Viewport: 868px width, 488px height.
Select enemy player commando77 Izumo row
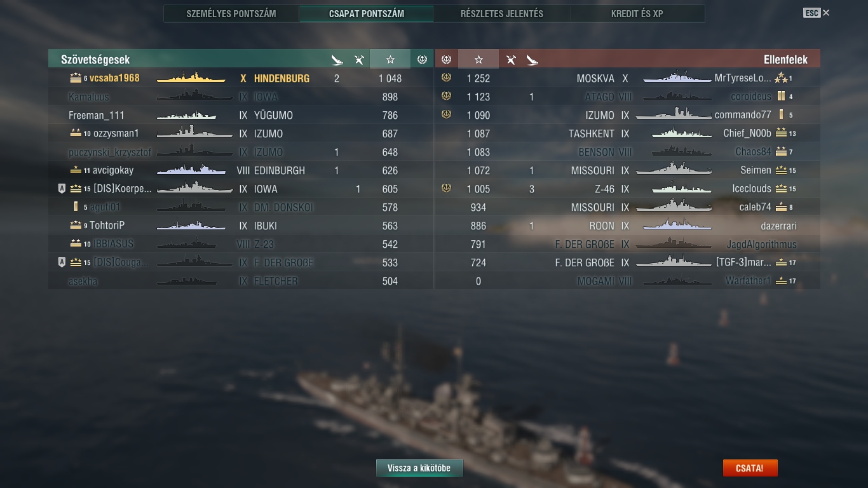pos(628,115)
